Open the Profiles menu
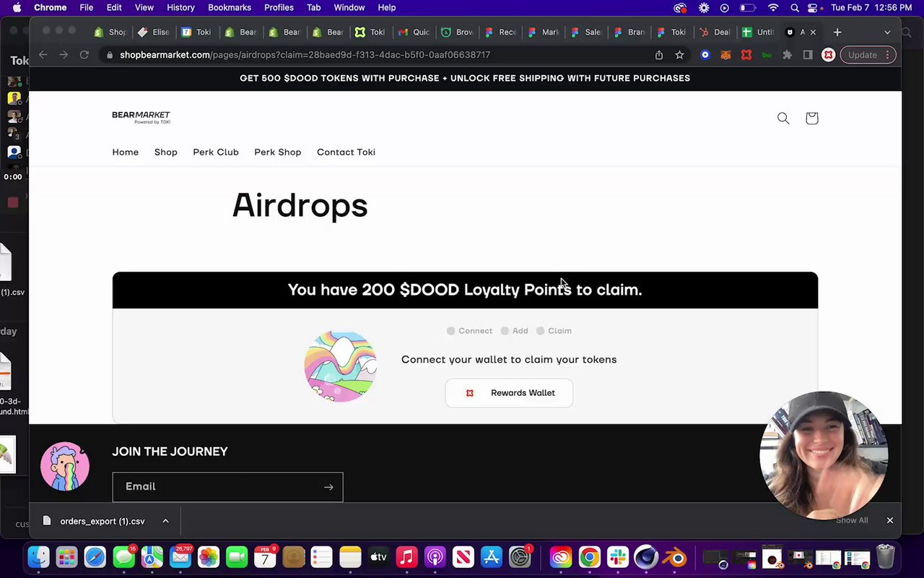This screenshot has width=924, height=578. point(279,8)
